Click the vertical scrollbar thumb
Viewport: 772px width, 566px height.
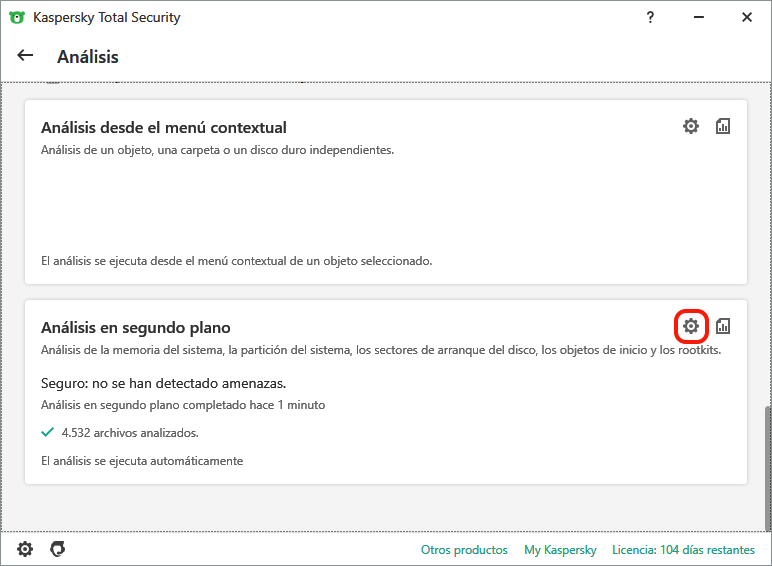[x=767, y=469]
